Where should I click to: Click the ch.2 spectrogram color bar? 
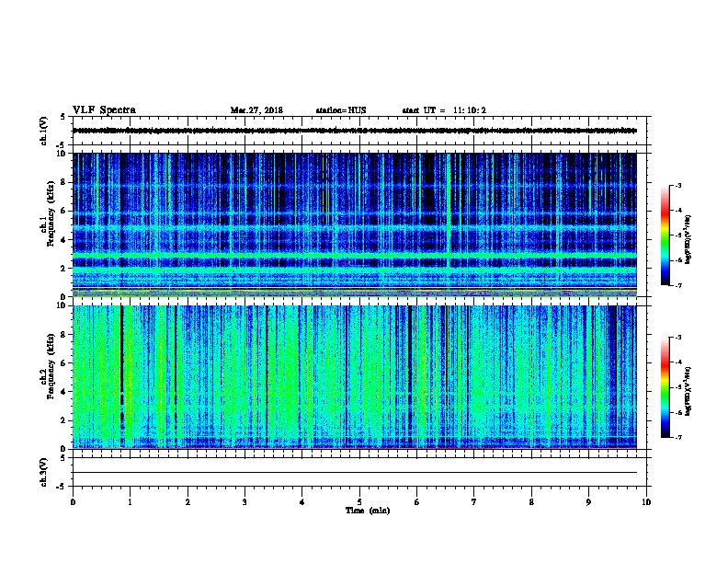665,387
